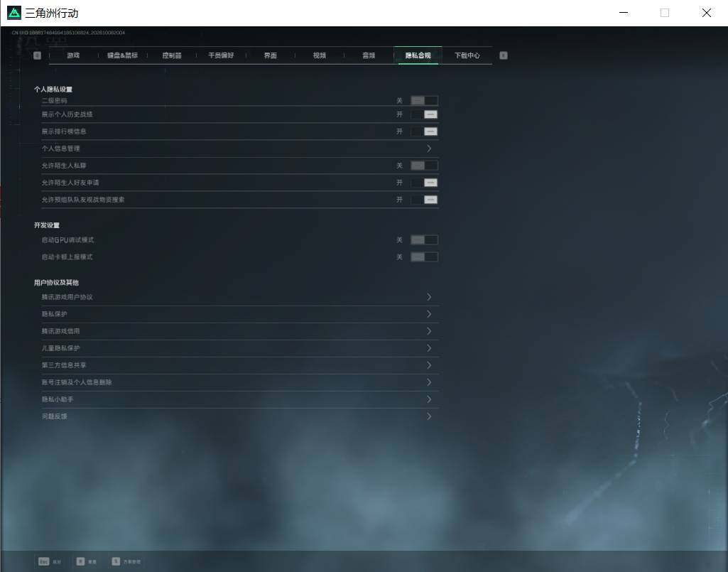
Task: Expand 账号注销及个人信息删除 row chevron
Action: (429, 382)
